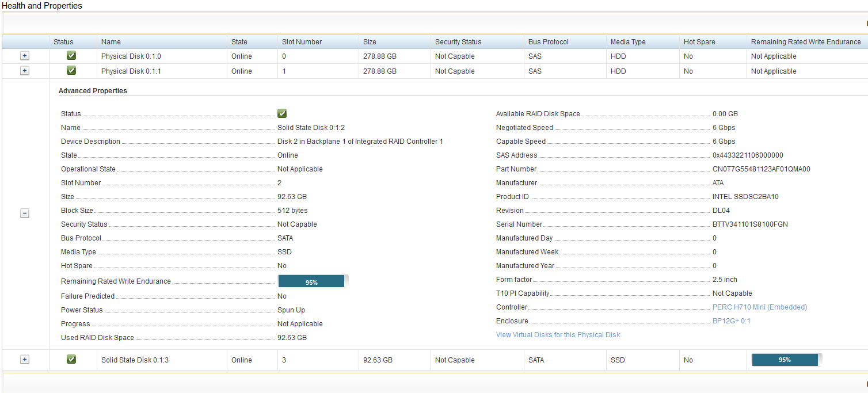868x393 pixels.
Task: Sort by Size column header
Action: [x=370, y=42]
